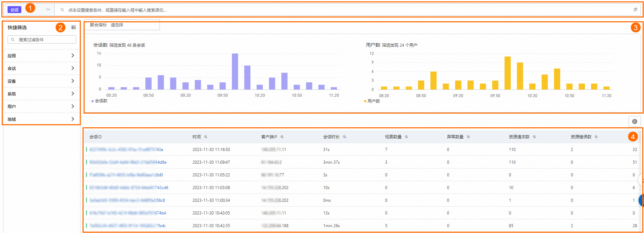Expand the 用户 filter group
644x233 pixels.
point(41,106)
